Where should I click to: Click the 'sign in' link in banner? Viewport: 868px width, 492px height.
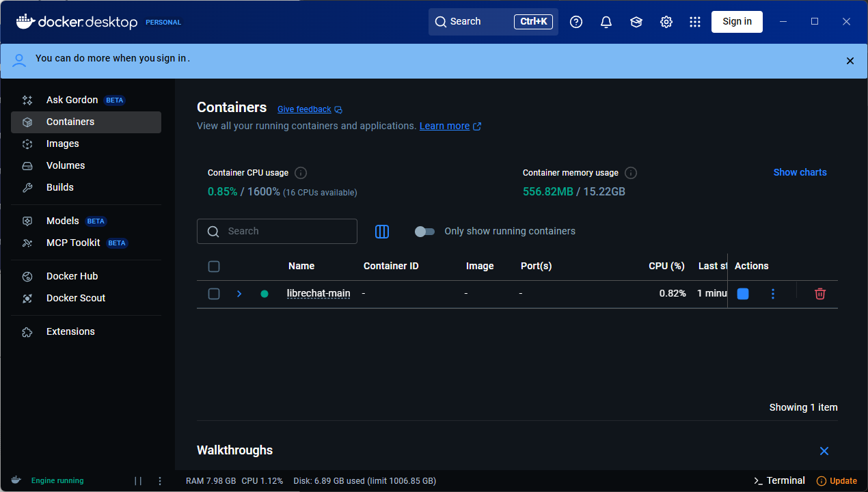click(x=172, y=59)
